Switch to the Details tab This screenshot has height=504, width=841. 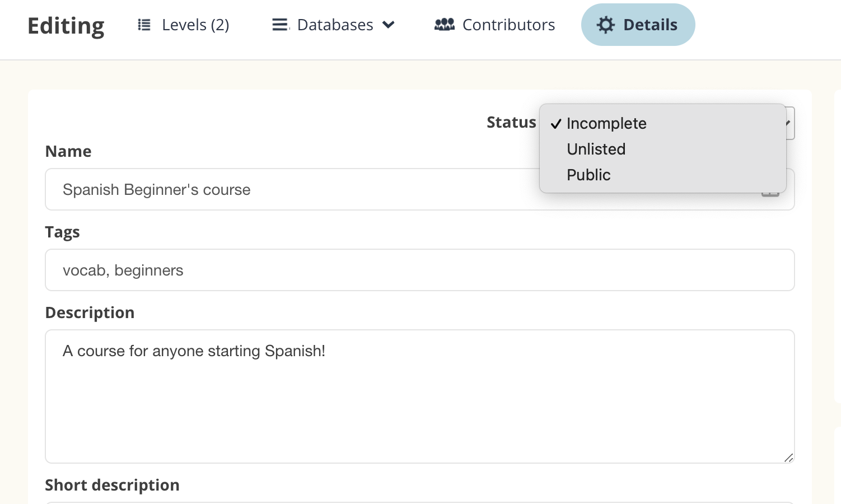(x=650, y=25)
